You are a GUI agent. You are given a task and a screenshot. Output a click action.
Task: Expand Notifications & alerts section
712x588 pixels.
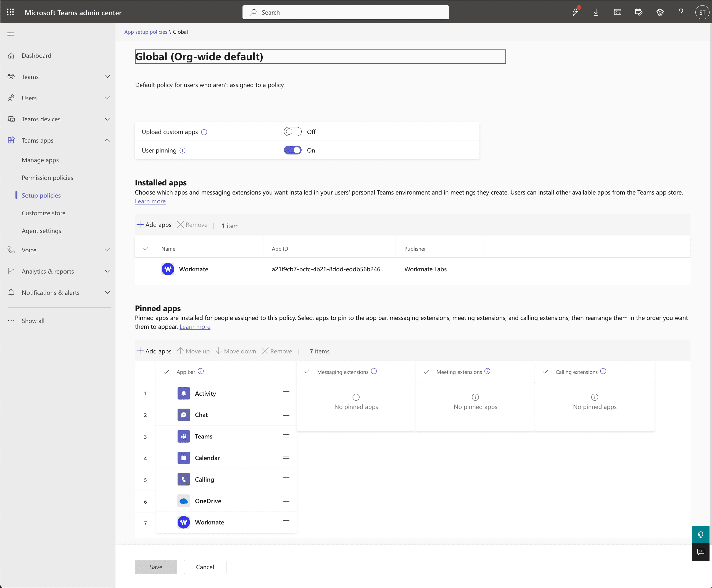[107, 292]
